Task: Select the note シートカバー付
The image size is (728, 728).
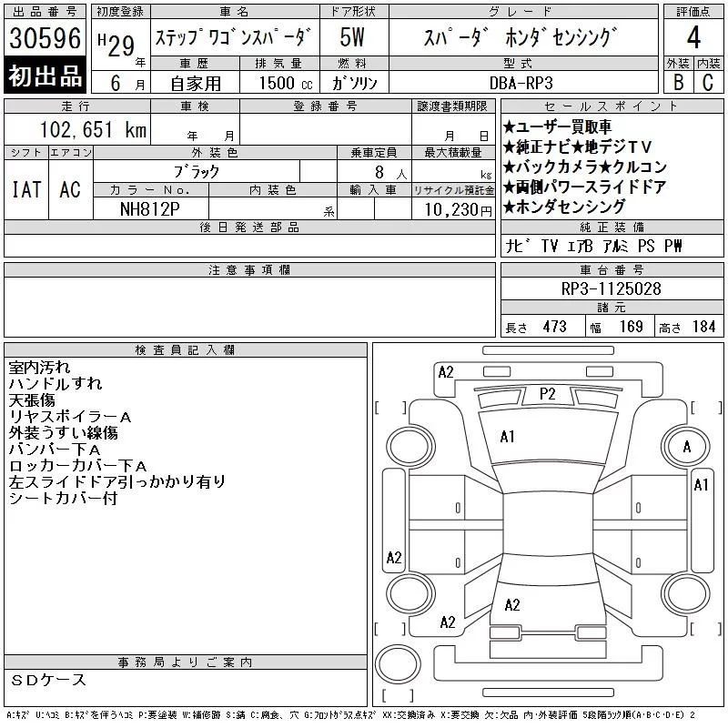Action: click(63, 498)
